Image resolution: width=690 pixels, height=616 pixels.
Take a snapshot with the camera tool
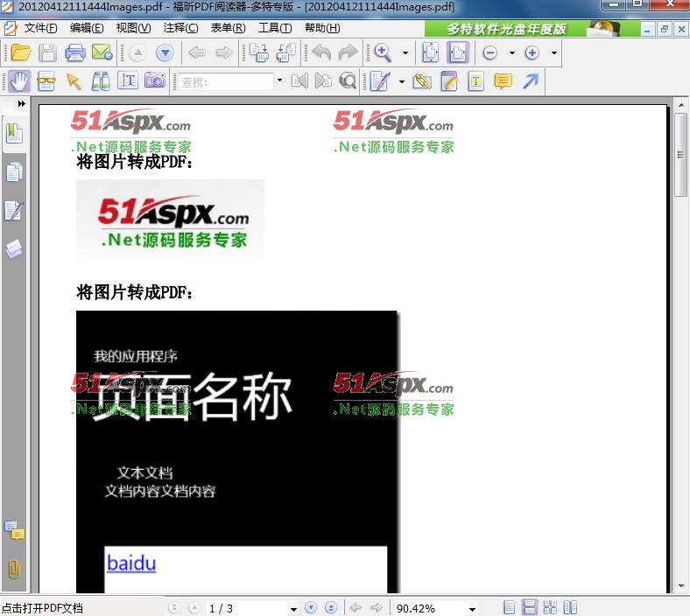(155, 80)
